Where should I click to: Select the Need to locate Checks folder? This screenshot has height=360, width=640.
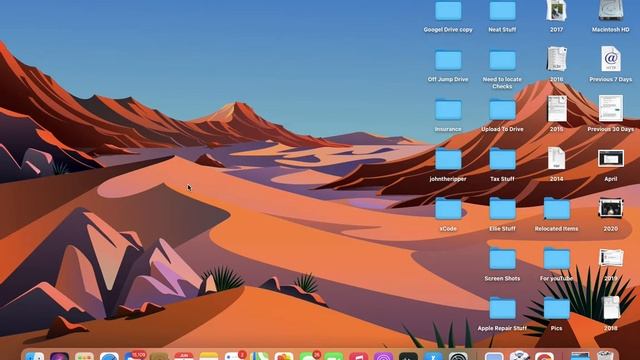click(x=502, y=60)
